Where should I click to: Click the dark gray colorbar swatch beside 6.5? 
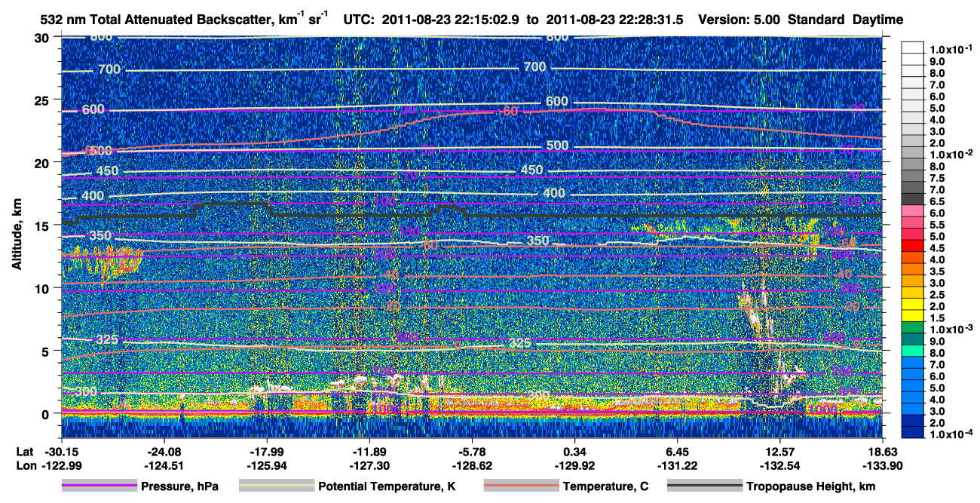(914, 198)
